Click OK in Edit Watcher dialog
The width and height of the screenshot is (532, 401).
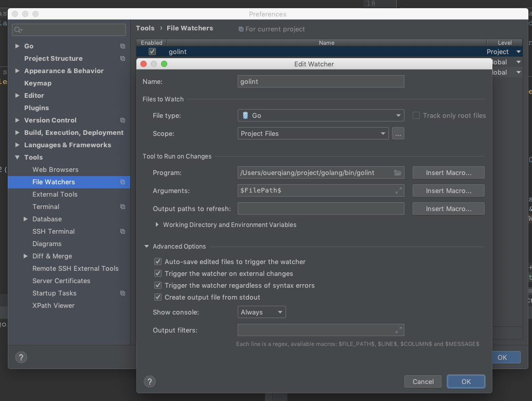pos(466,381)
